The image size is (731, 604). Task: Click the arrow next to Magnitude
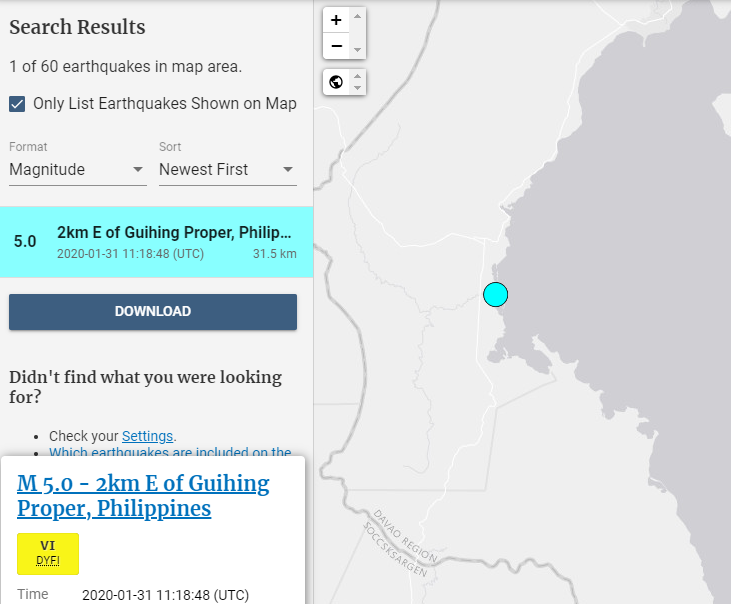click(x=138, y=170)
